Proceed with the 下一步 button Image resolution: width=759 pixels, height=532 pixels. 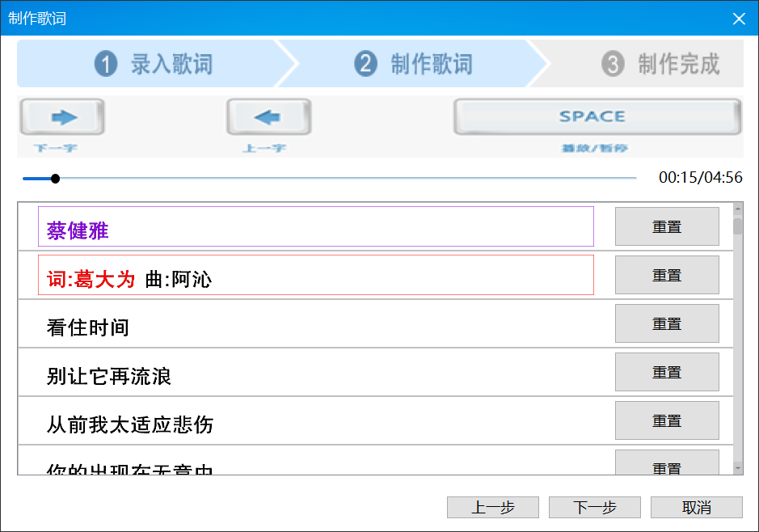pos(595,508)
